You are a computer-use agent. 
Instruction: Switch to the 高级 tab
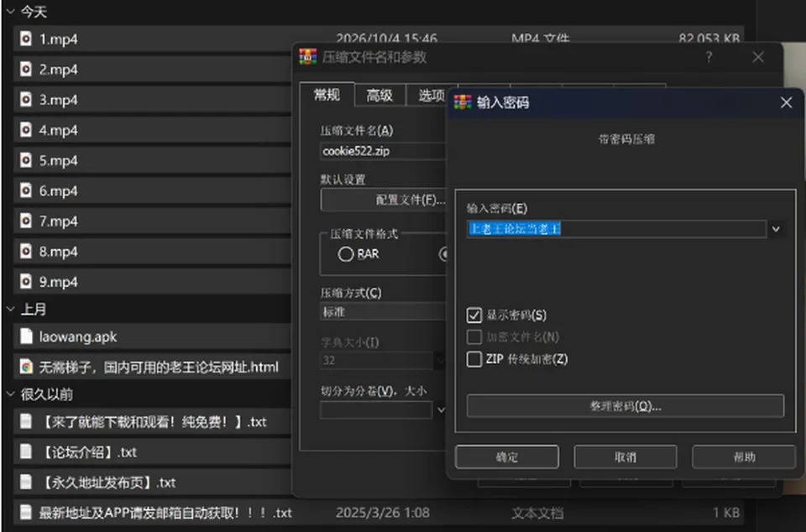(x=379, y=95)
